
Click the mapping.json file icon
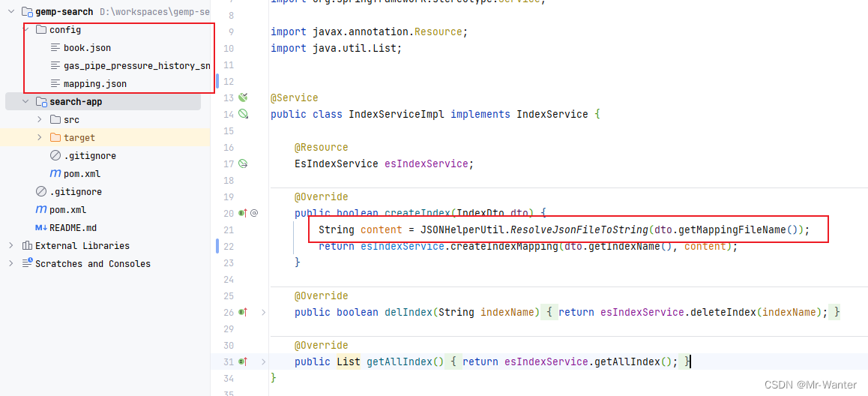point(55,84)
